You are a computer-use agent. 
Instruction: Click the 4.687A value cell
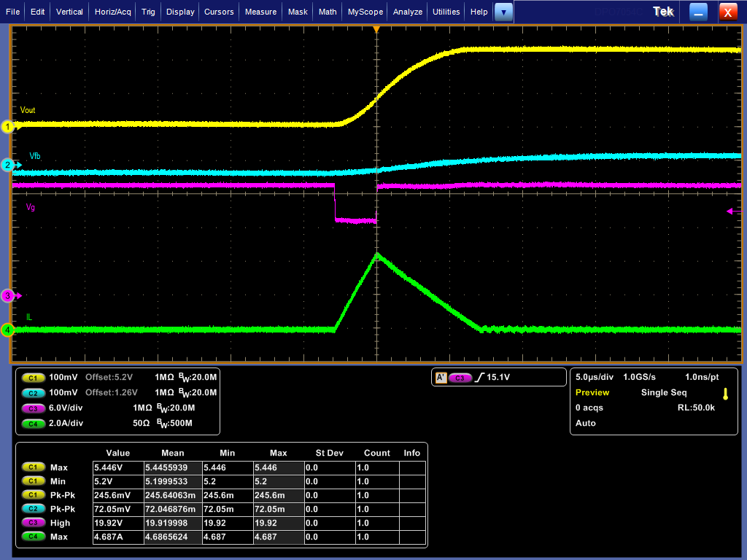tap(118, 537)
